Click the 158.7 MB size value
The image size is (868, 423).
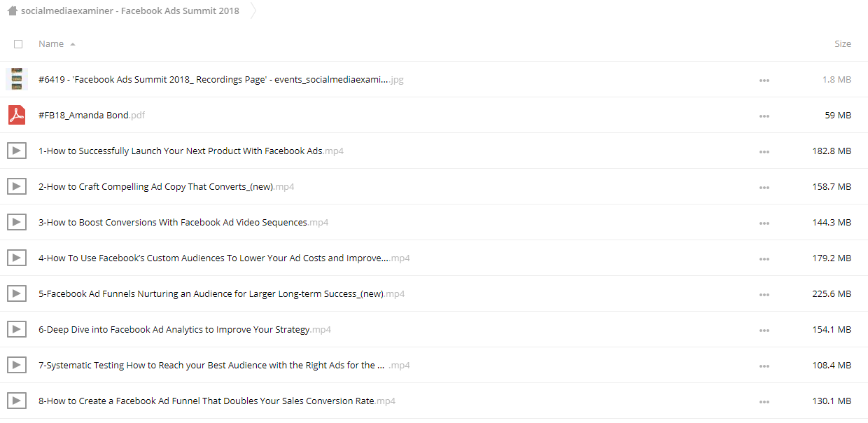[x=832, y=186]
